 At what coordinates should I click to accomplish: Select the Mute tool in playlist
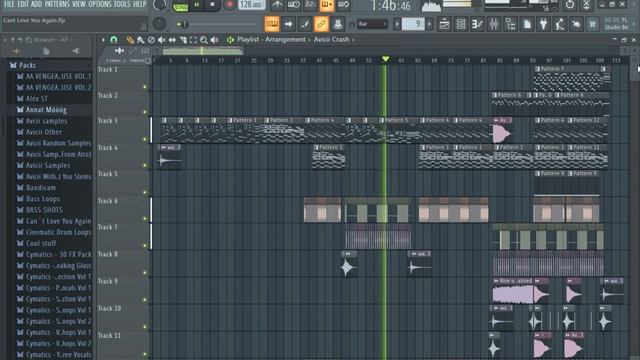coord(162,40)
